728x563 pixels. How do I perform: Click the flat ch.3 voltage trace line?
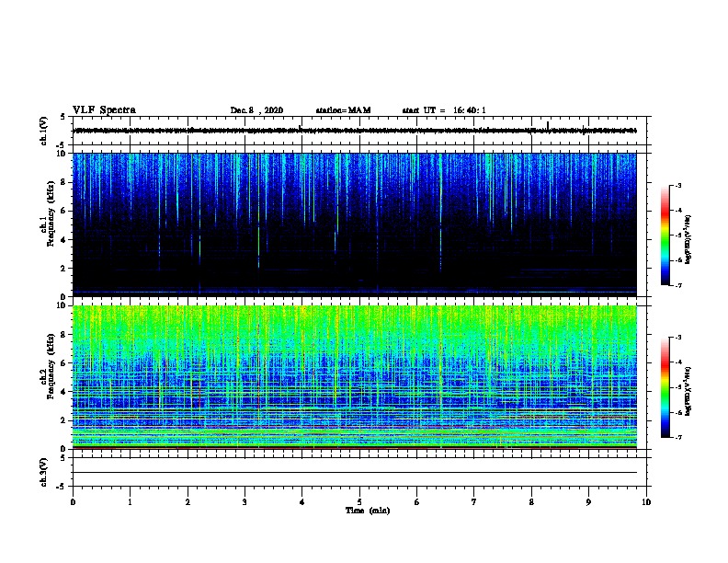[x=355, y=473]
